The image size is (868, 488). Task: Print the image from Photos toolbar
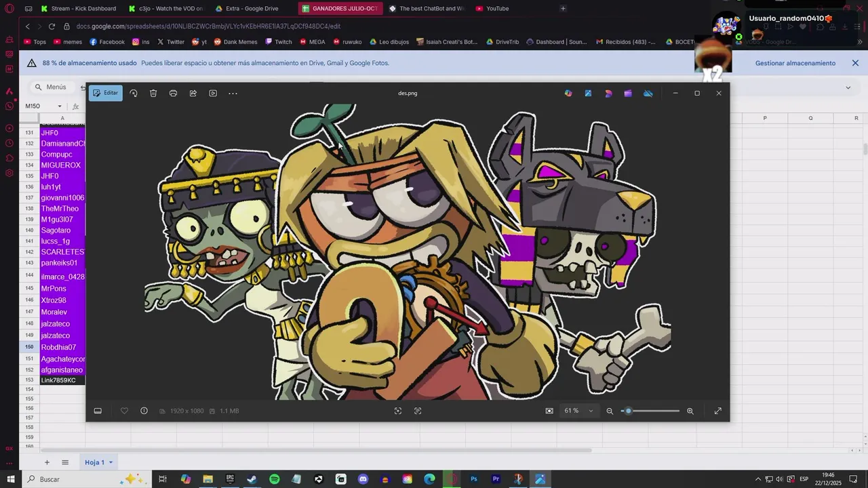click(173, 93)
